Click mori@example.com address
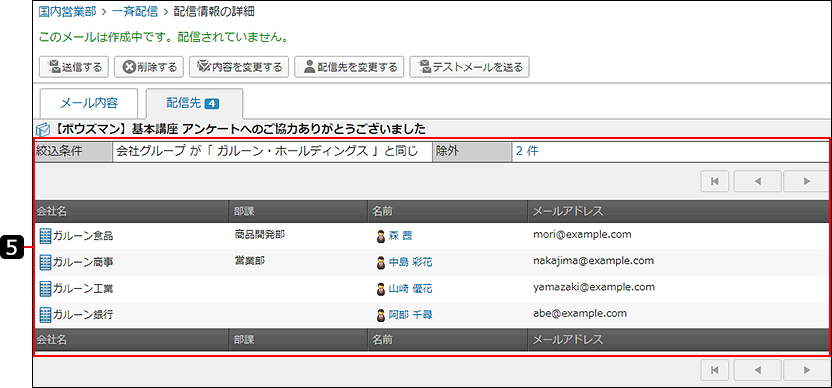Screen dimensions: 832x388 [582, 235]
